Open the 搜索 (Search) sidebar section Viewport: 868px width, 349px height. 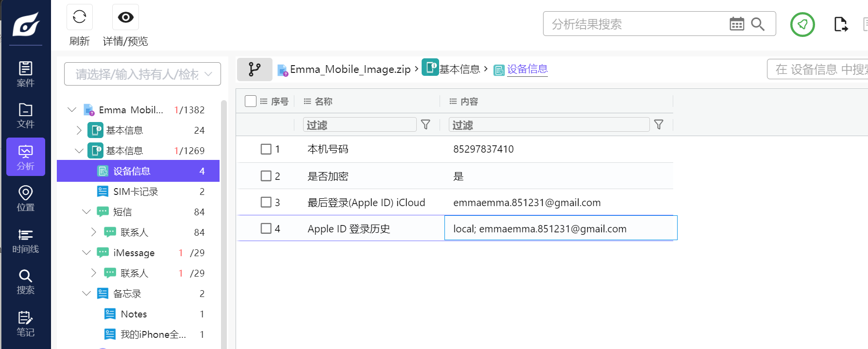click(26, 281)
